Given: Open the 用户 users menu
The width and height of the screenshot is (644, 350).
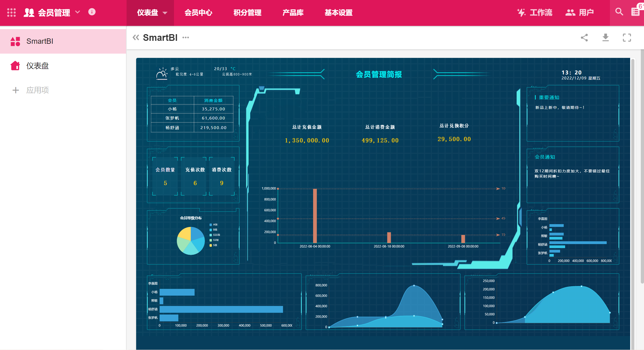Looking at the screenshot, I should click(x=580, y=13).
